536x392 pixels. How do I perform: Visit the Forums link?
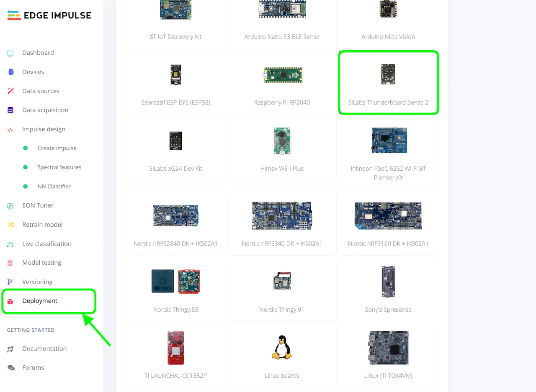[x=33, y=368]
